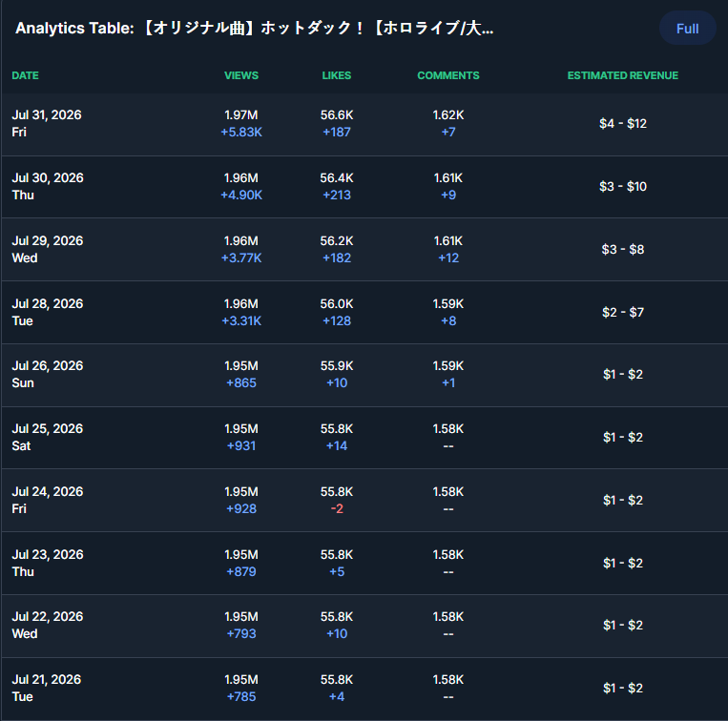728x721 pixels.
Task: Click the $4 - $12 revenue estimate
Action: click(623, 123)
